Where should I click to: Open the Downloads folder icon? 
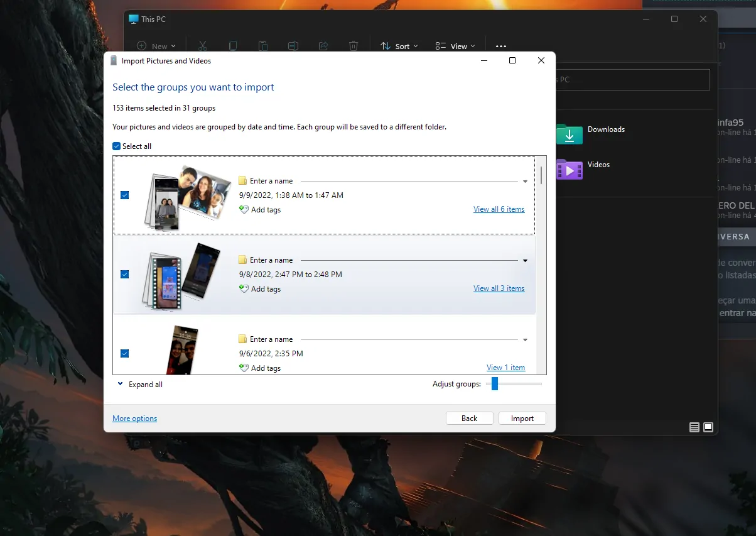(569, 133)
